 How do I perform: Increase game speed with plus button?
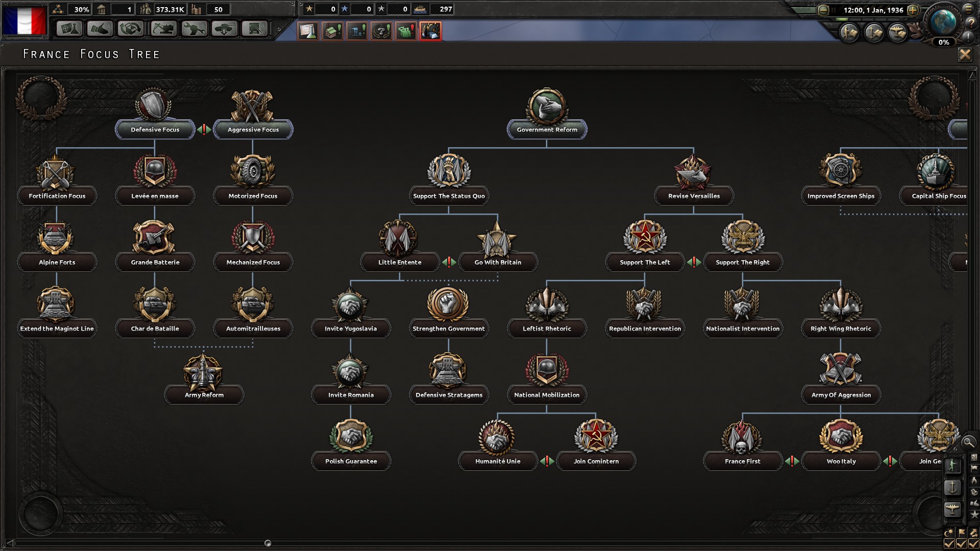tap(913, 10)
